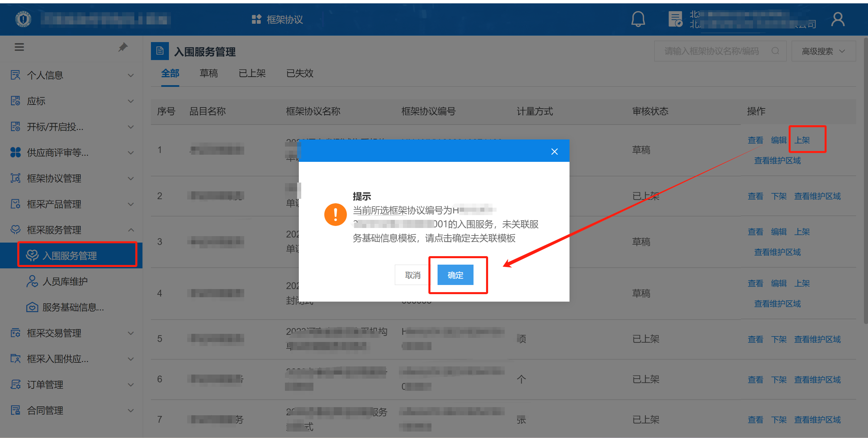Click the 服务基础信息 icon
The height and width of the screenshot is (438, 868).
click(32, 307)
